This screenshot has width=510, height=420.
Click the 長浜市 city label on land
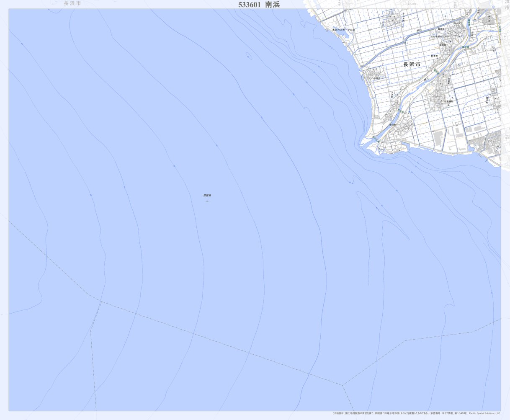pyautogui.click(x=412, y=64)
